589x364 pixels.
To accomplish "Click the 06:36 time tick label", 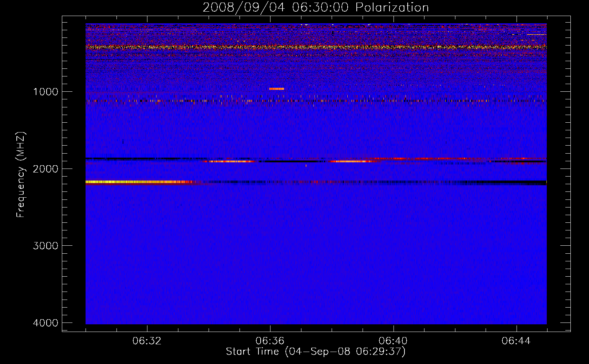I will (x=270, y=341).
